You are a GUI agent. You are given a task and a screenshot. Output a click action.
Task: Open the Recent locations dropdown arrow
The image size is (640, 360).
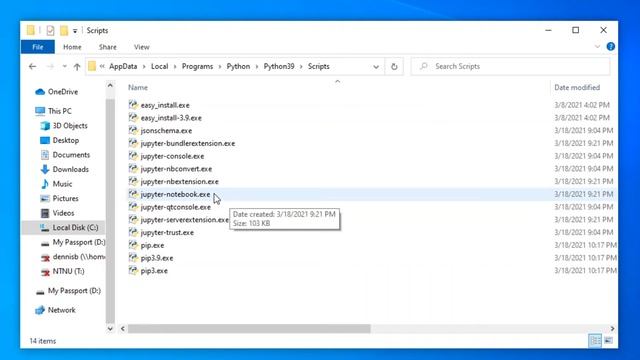click(x=64, y=67)
